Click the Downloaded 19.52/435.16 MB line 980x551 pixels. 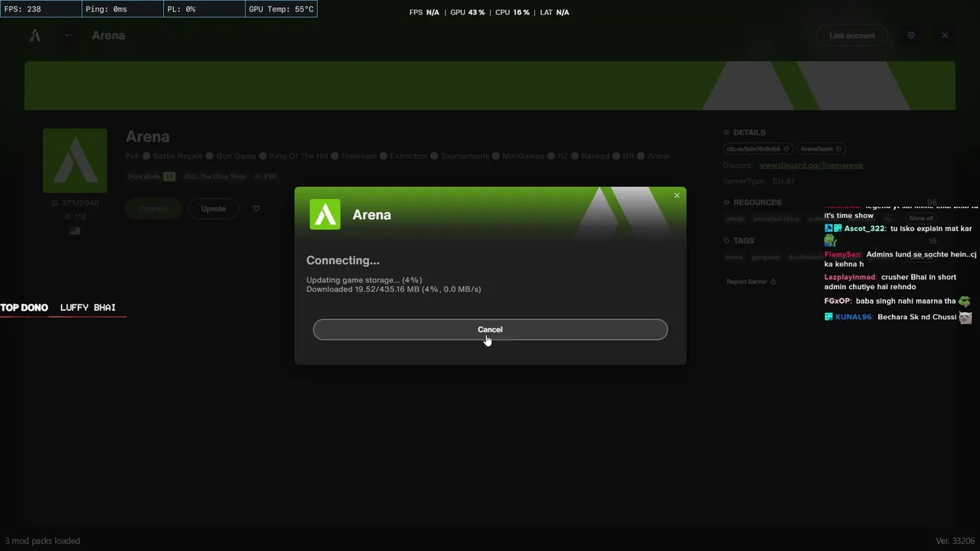pos(394,289)
